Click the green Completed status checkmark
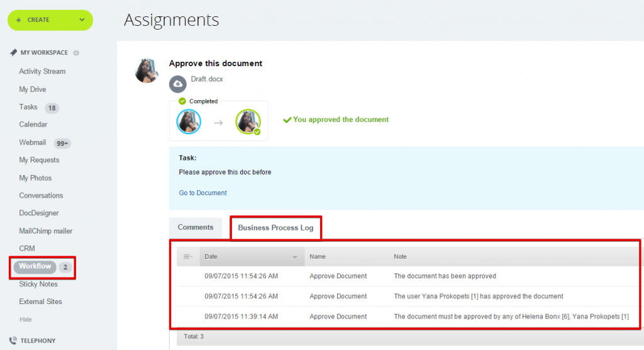Viewport: 644px width, 350px height. [182, 101]
